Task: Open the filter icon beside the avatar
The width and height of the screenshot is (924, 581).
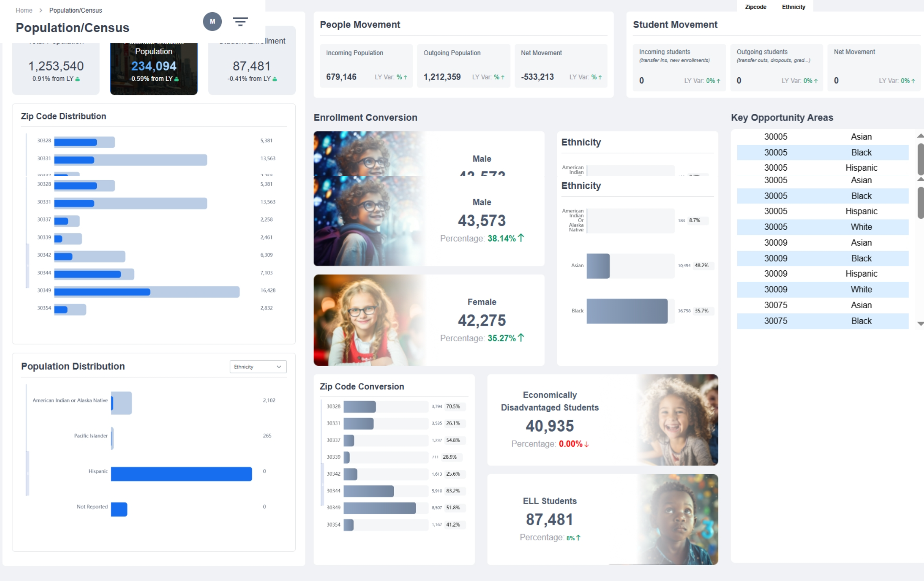Action: (x=240, y=22)
